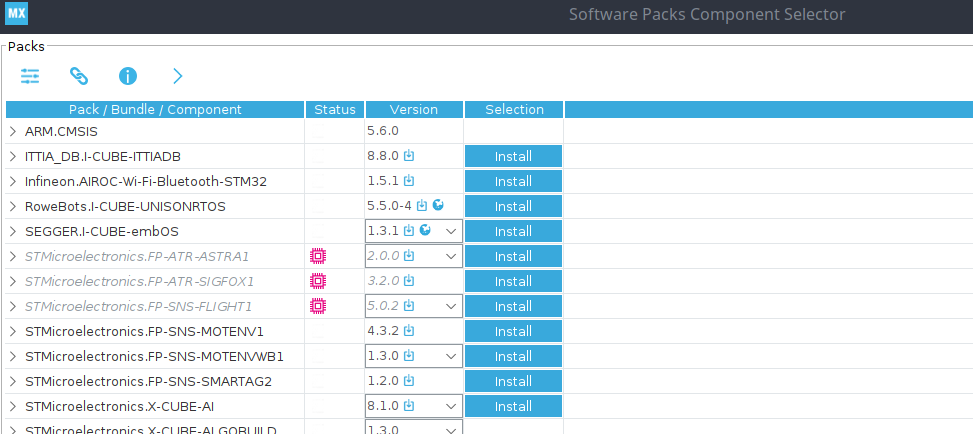Expand SEGGER.I-CUBE-embOS pack
The width and height of the screenshot is (973, 434).
(x=12, y=232)
